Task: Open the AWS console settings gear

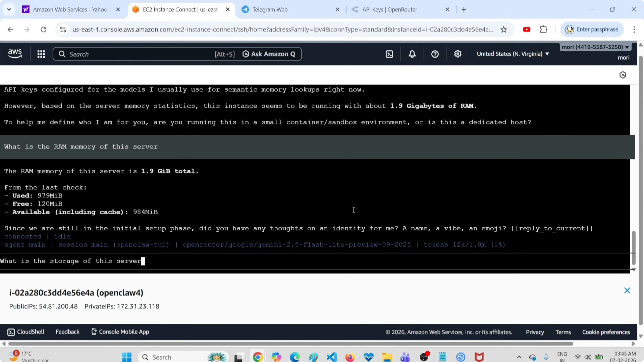Action: point(457,54)
